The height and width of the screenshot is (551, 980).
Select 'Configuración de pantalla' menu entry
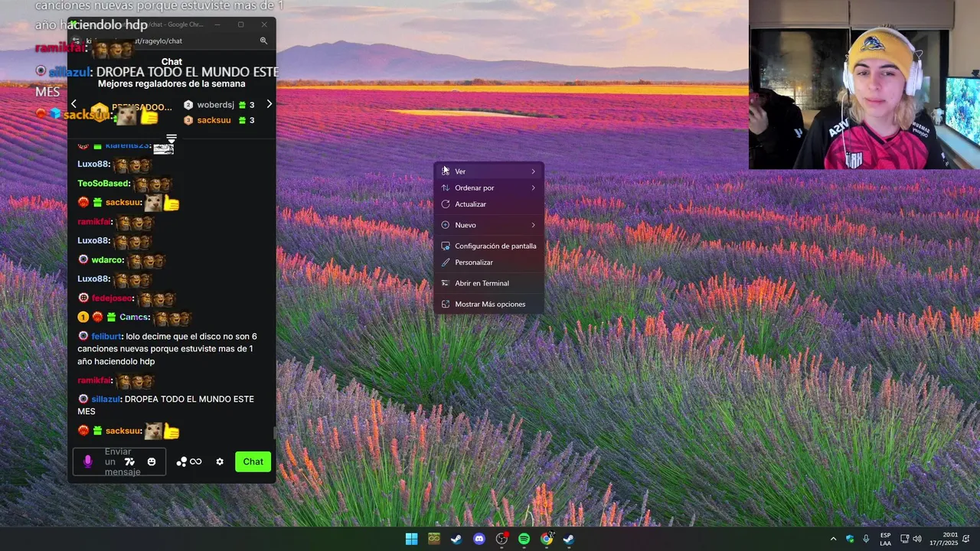[x=488, y=246]
